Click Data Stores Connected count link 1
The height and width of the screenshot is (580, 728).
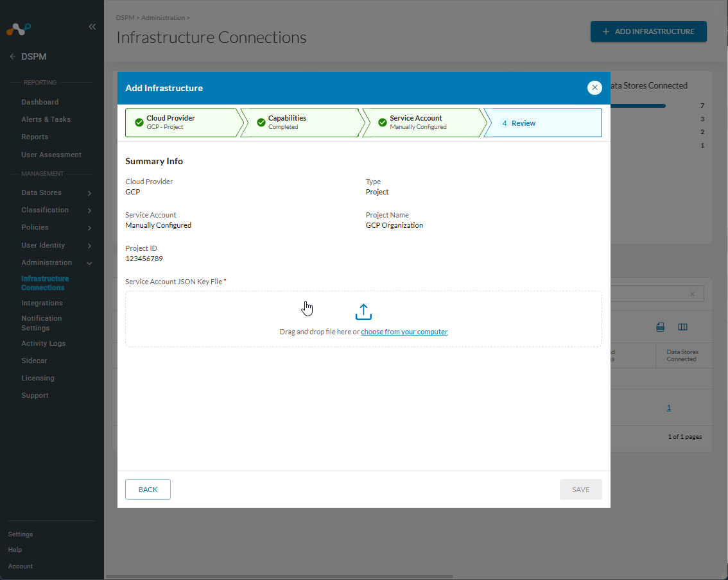pos(668,407)
